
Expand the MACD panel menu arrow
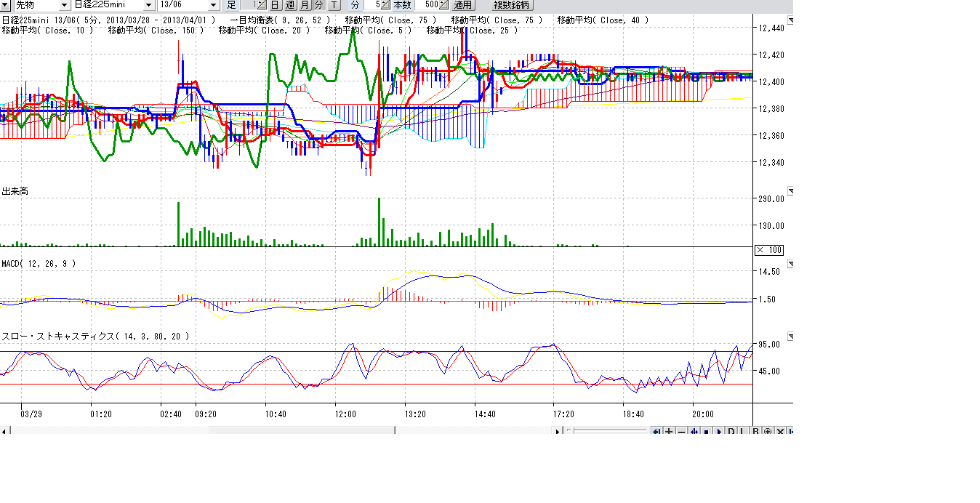click(790, 264)
